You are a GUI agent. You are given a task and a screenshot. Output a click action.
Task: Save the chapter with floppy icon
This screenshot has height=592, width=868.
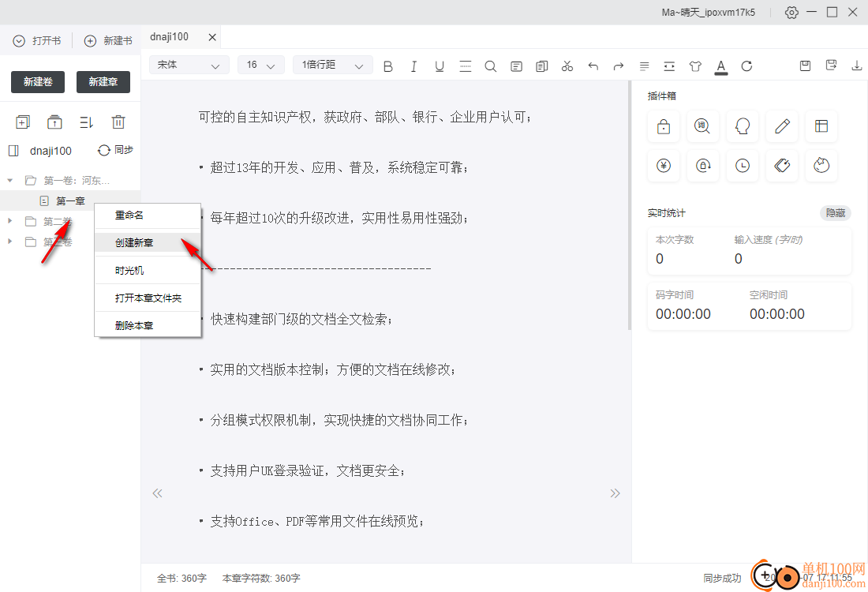pyautogui.click(x=806, y=66)
